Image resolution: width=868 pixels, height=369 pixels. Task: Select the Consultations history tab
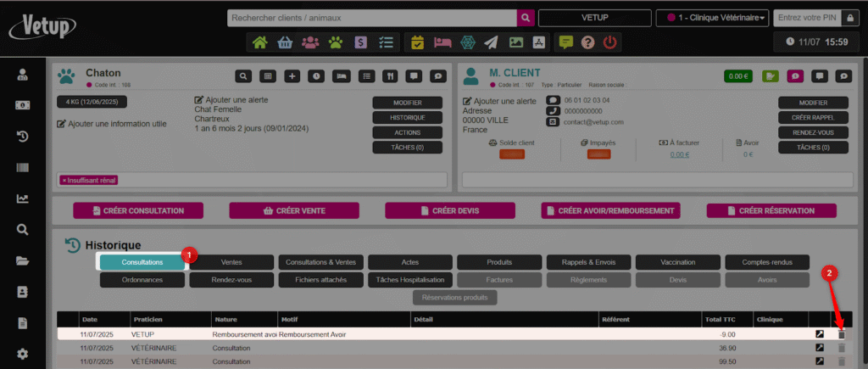142,262
